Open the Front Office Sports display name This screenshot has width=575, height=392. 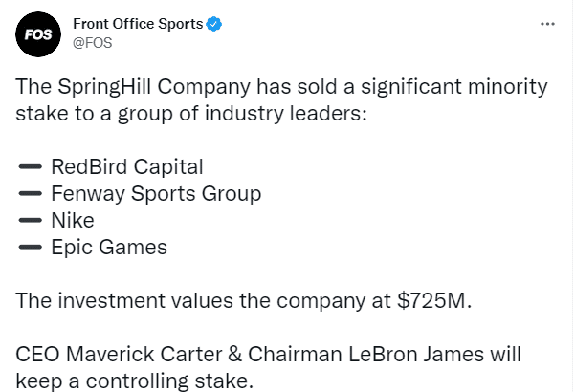138,25
